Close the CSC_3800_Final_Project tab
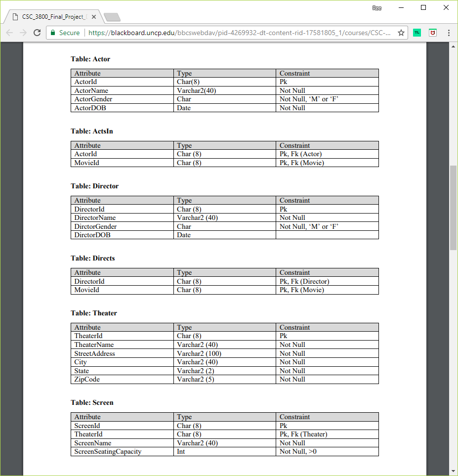Screen dimensions: 458x476 click(x=93, y=16)
